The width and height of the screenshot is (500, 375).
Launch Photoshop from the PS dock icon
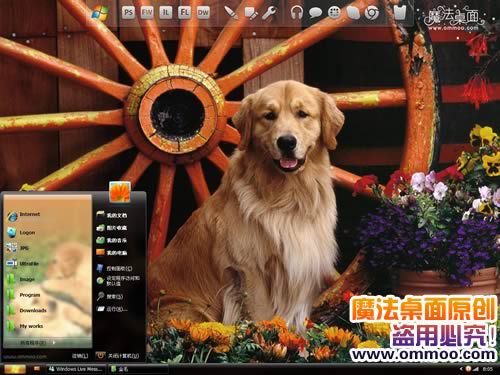128,13
